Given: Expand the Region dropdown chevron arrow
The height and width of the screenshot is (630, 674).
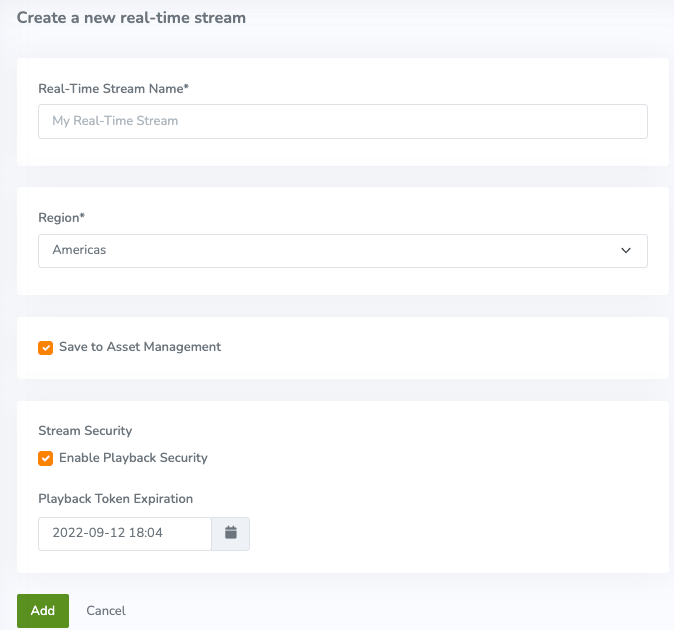Looking at the screenshot, I should click(x=626, y=251).
